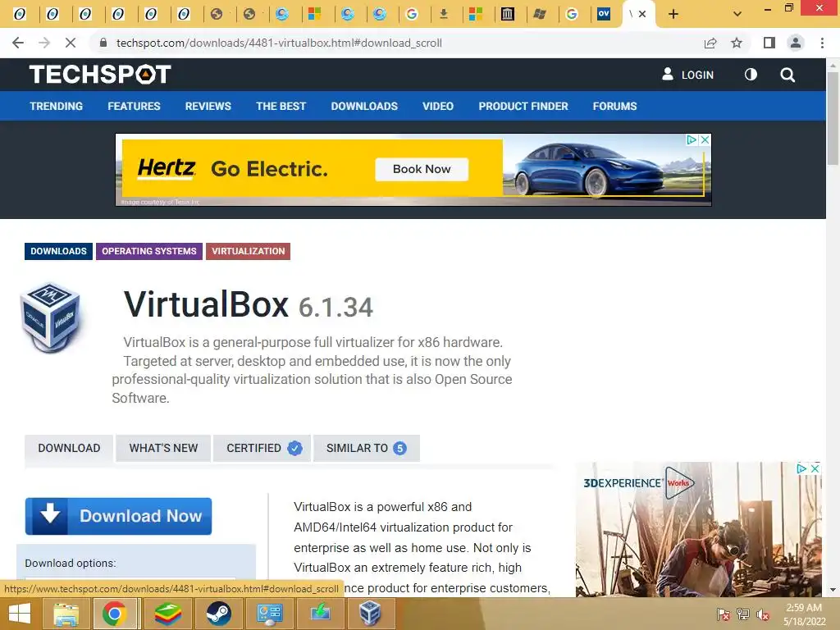Close the 3DEXPERIENCE sidebar ad
This screenshot has width=840, height=630.
[815, 468]
